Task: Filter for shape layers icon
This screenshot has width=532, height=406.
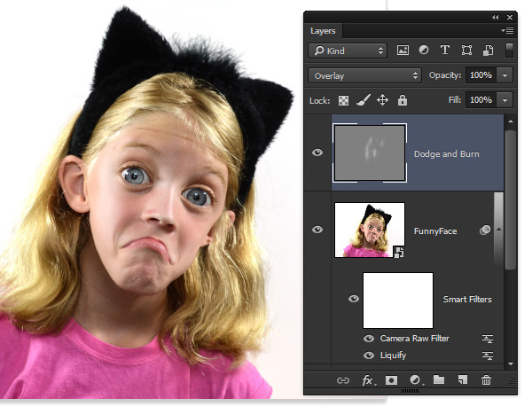Action: [466, 51]
